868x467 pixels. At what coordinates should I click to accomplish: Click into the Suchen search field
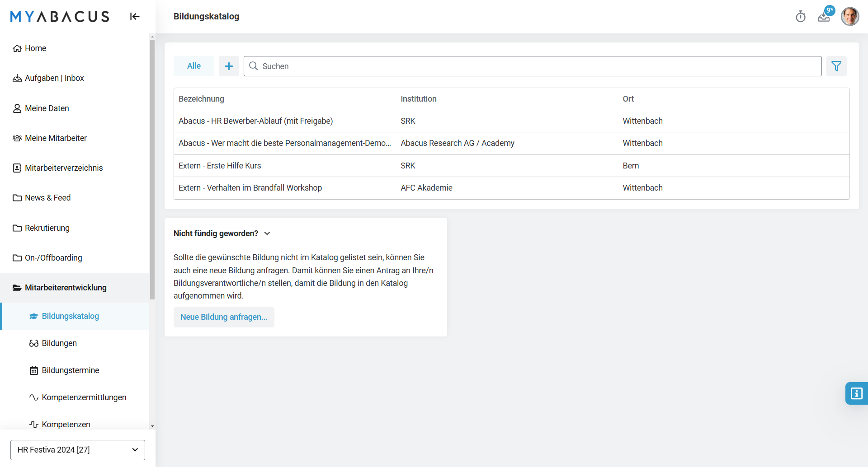[x=533, y=66]
